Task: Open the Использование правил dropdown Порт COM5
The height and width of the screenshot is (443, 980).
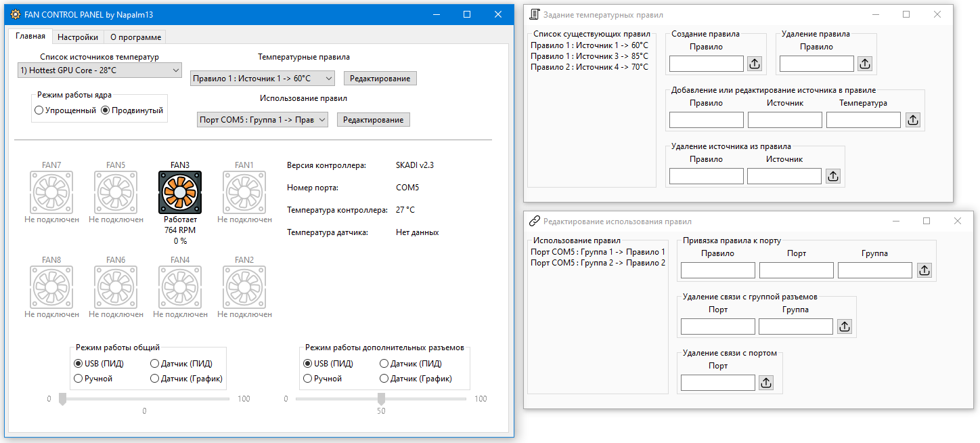Action: (263, 120)
